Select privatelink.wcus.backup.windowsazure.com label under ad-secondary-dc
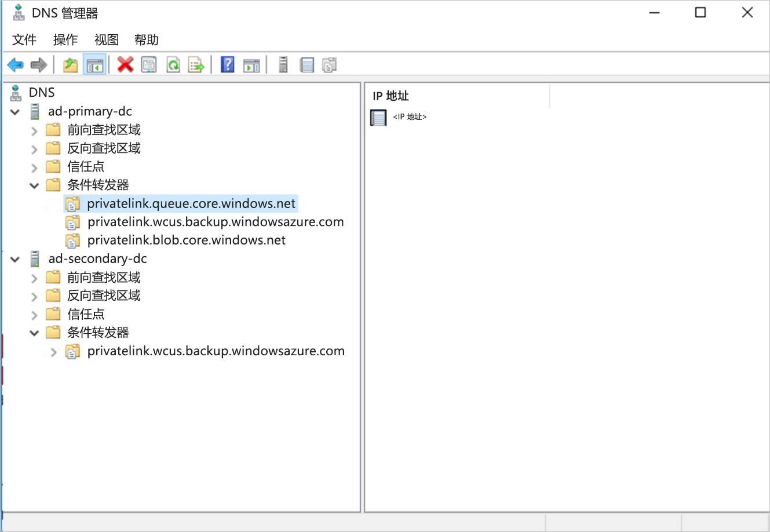The height and width of the screenshot is (532, 770). click(x=216, y=351)
